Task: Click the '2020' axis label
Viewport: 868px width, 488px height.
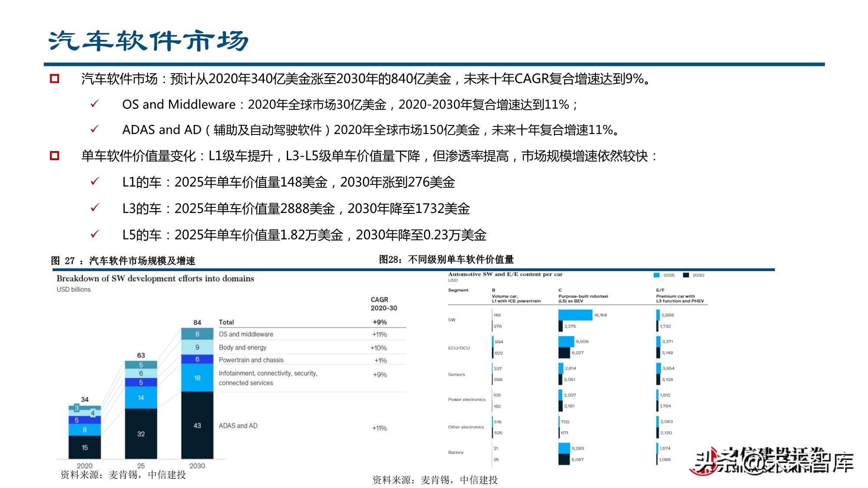Action: coord(85,465)
